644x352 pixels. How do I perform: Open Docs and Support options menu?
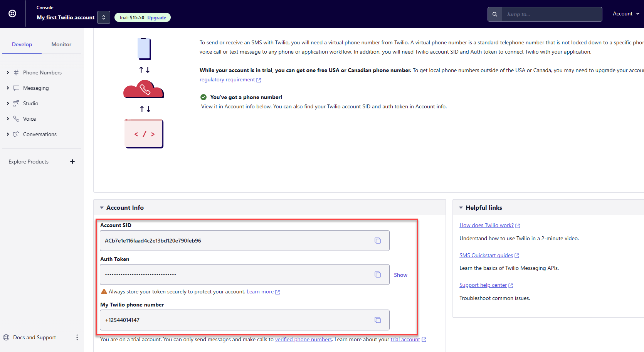[77, 337]
